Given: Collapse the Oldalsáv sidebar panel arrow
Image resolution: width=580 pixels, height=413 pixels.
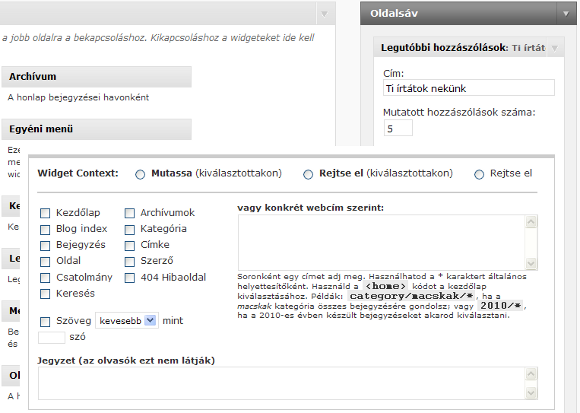Looking at the screenshot, I should point(566,14).
